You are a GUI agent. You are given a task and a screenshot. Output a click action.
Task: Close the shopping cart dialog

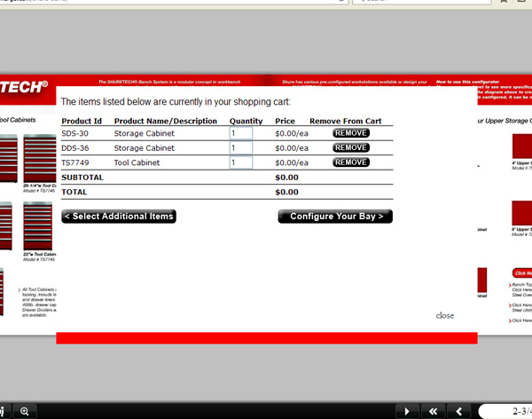[445, 316]
